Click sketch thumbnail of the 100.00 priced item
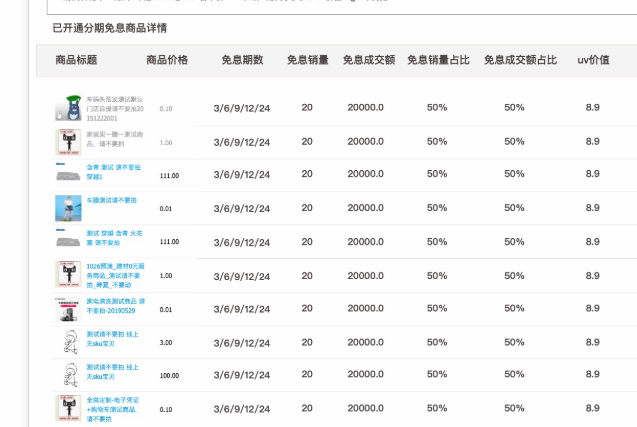The width and height of the screenshot is (637, 427). (x=68, y=376)
